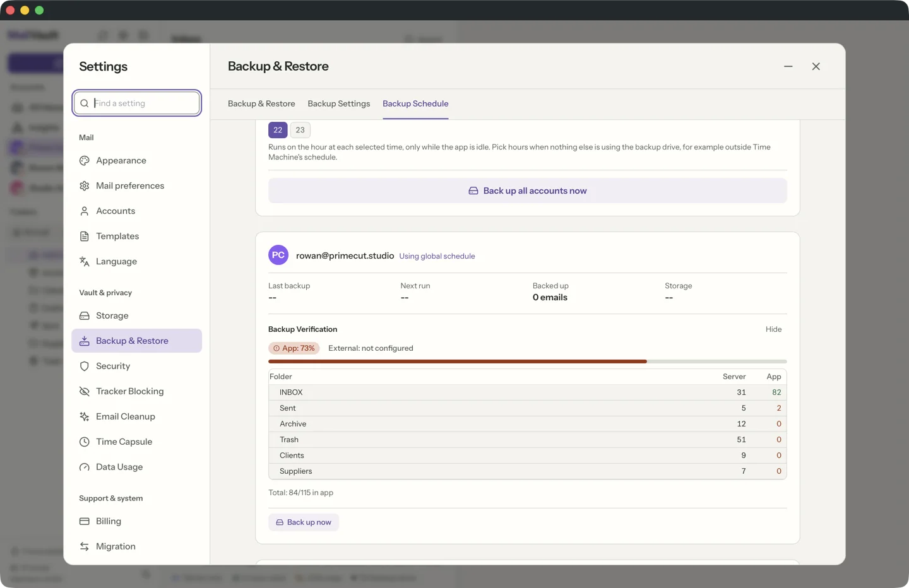Open Language settings

click(137, 262)
